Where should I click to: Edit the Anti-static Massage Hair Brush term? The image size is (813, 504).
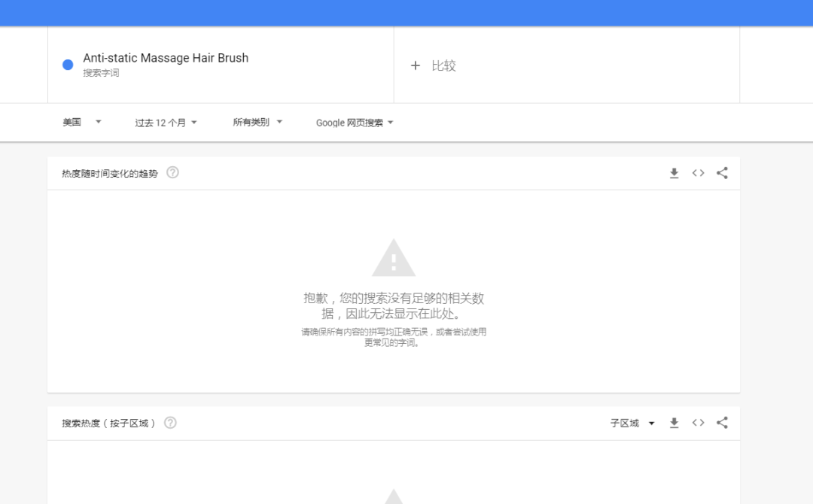pyautogui.click(x=166, y=58)
